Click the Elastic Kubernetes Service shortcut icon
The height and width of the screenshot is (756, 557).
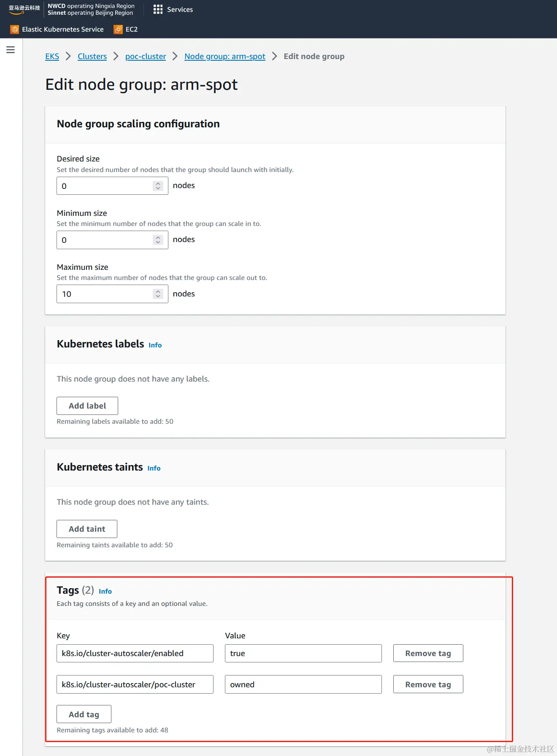tap(15, 30)
